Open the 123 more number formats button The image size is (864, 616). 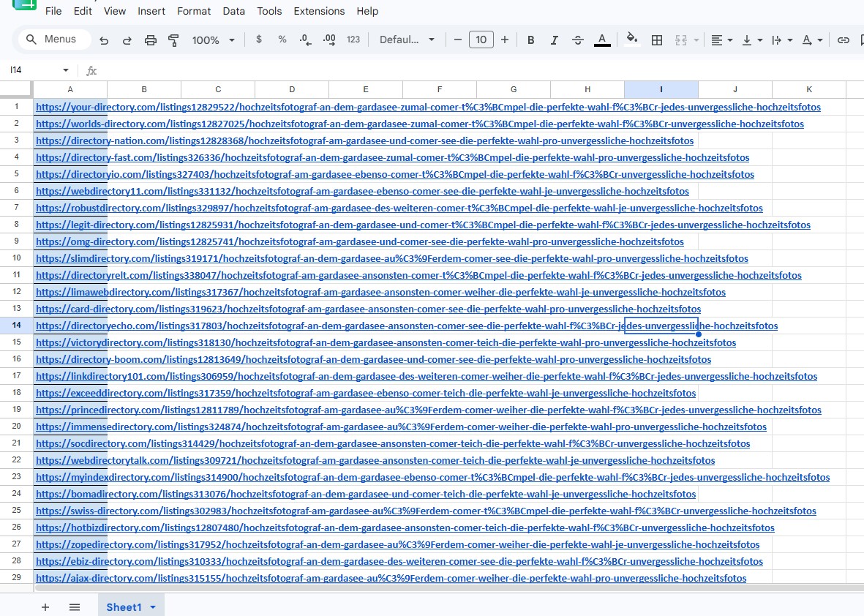tap(353, 40)
